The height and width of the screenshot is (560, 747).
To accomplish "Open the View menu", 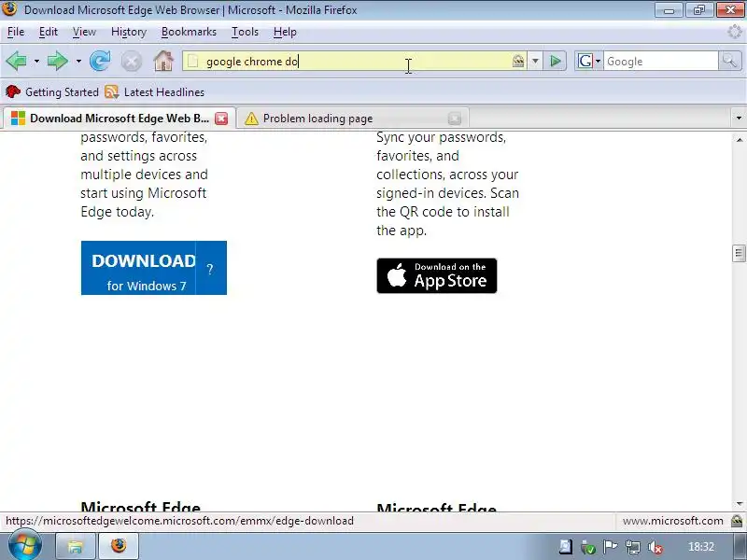I will [x=84, y=32].
